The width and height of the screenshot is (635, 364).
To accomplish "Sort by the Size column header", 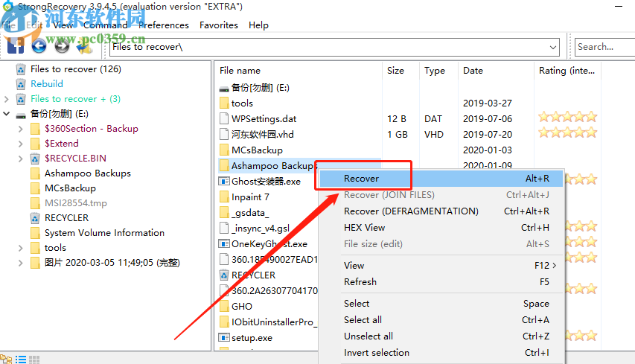I will click(401, 71).
